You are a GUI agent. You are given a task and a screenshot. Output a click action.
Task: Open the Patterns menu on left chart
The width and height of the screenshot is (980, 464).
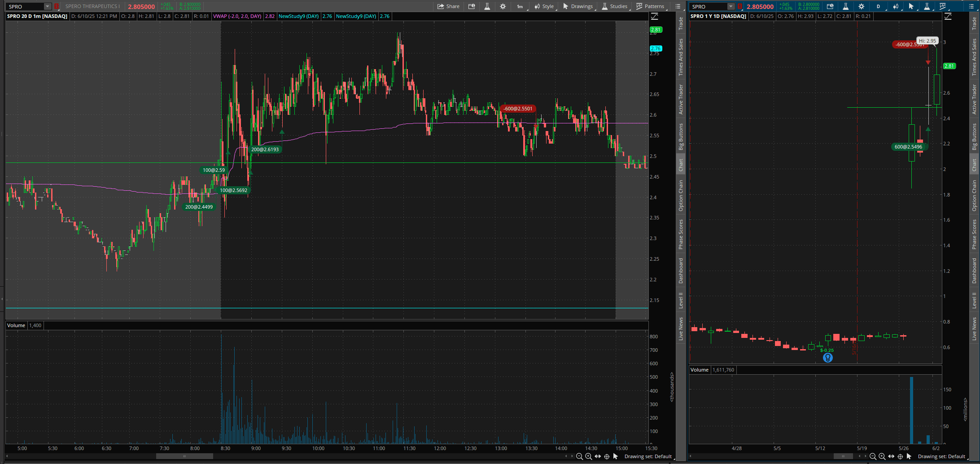[x=650, y=6]
